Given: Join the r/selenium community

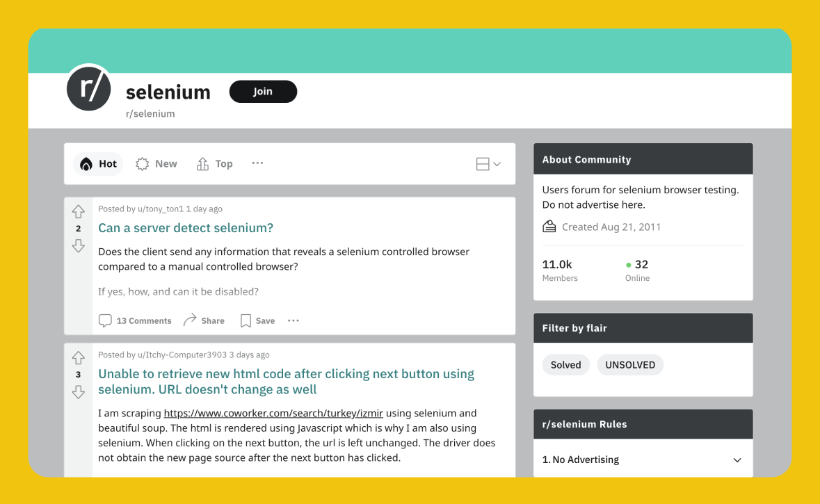Looking at the screenshot, I should (x=263, y=91).
